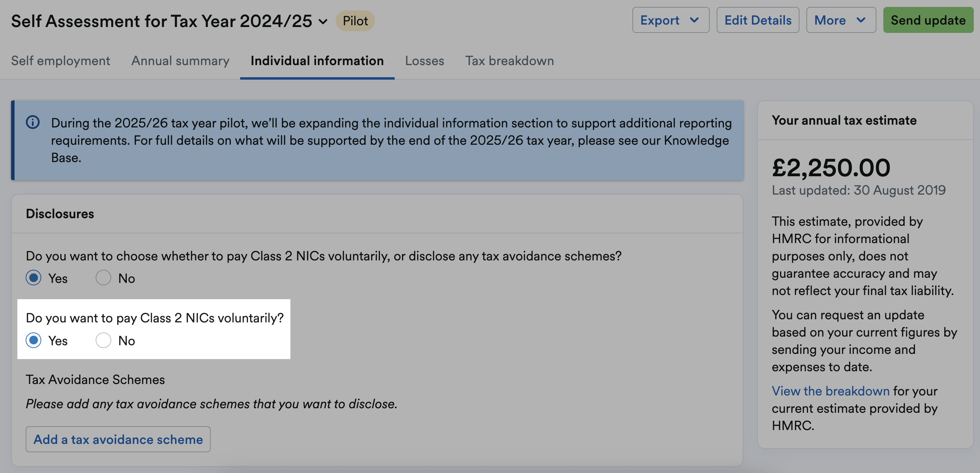Viewport: 980px width, 473px height.
Task: Select Yes to pay Class 2 NICs voluntarily
Action: point(34,340)
